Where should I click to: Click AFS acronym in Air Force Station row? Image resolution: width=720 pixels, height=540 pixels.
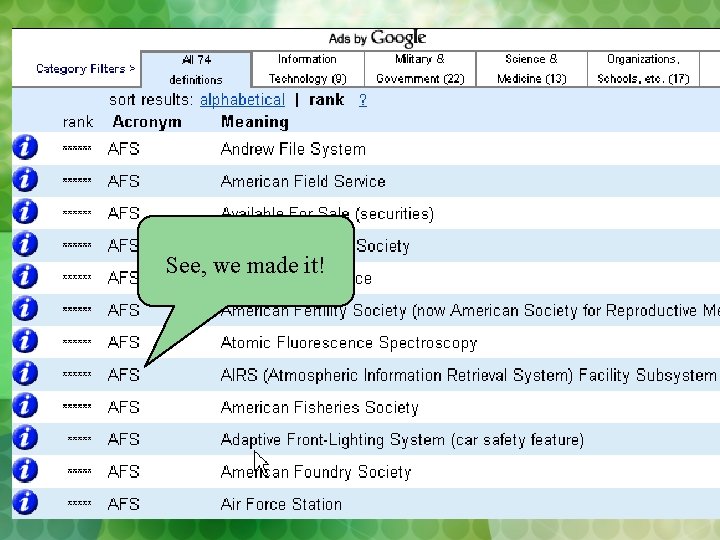(x=124, y=504)
